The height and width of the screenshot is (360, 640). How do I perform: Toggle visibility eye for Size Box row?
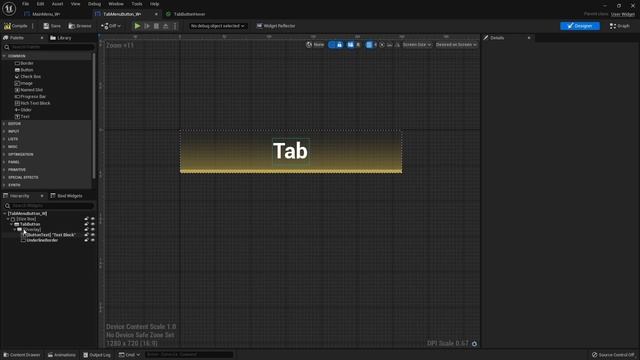pyautogui.click(x=93, y=219)
